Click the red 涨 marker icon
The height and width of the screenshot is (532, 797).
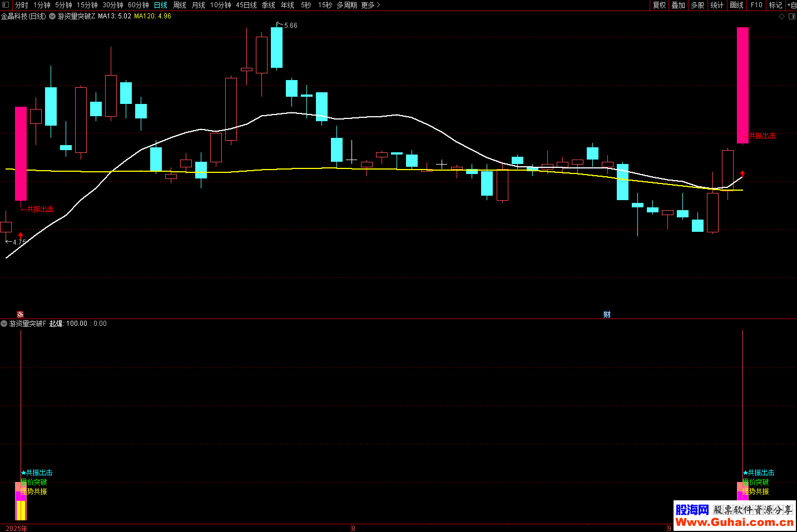pos(21,315)
